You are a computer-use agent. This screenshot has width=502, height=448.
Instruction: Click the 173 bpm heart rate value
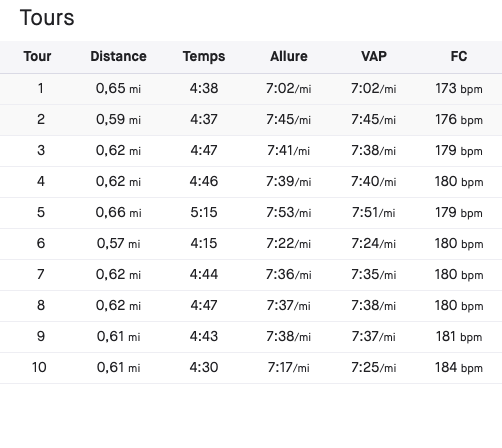[459, 89]
